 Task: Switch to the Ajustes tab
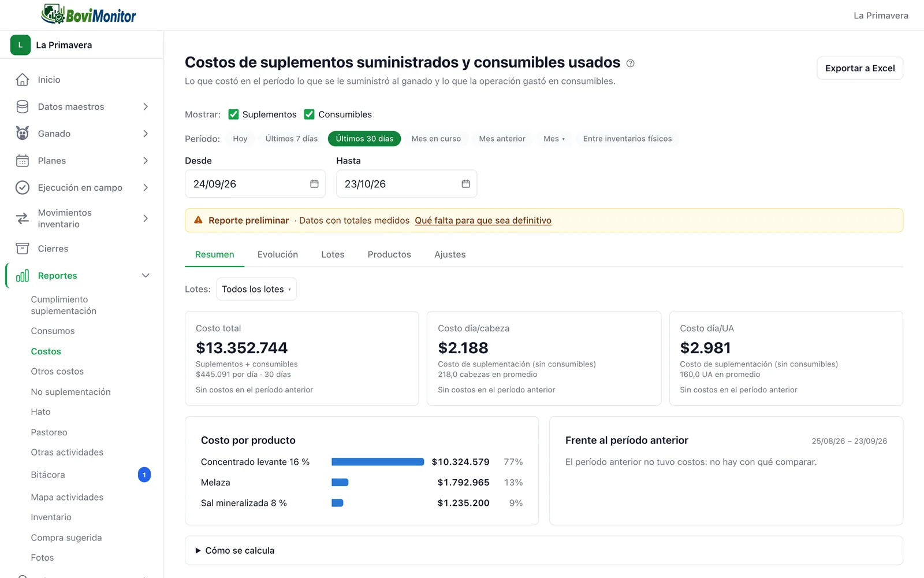(x=450, y=254)
